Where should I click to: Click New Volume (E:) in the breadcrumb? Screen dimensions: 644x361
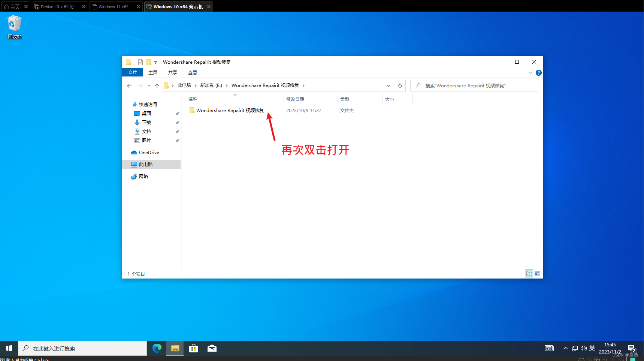click(x=211, y=85)
